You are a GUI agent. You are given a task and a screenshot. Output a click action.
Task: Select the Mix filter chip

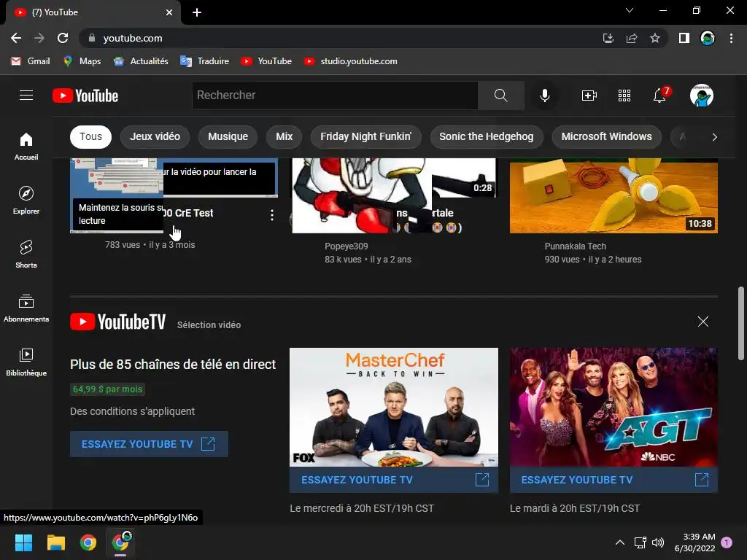(284, 136)
